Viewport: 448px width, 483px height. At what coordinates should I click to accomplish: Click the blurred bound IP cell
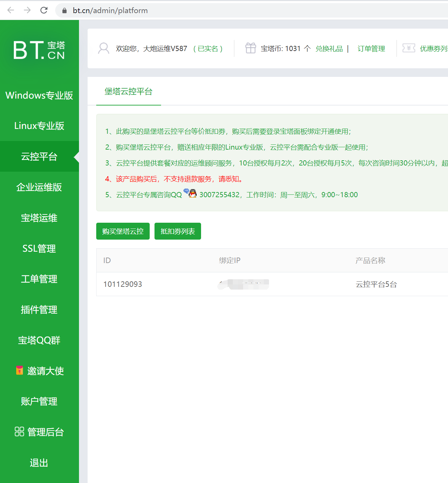243,284
